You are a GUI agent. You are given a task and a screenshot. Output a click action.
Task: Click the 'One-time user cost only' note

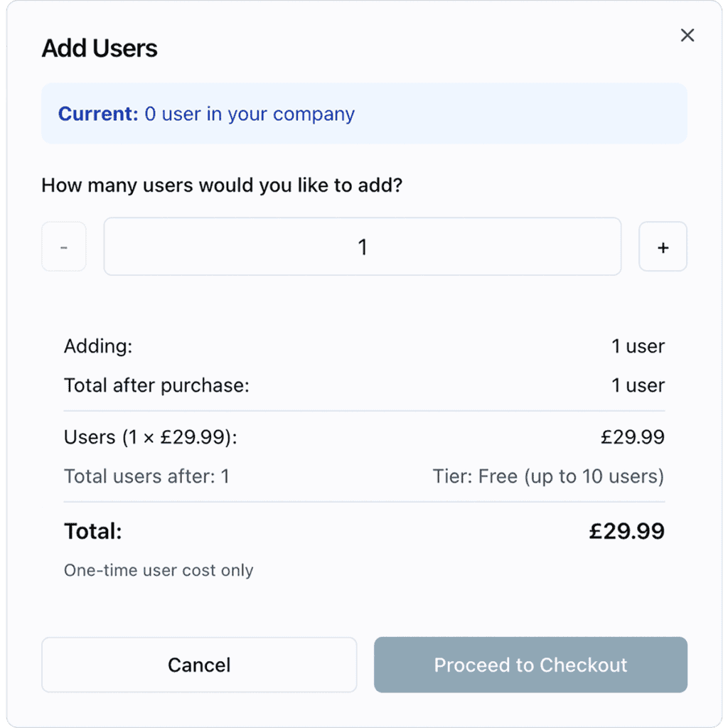(x=159, y=570)
